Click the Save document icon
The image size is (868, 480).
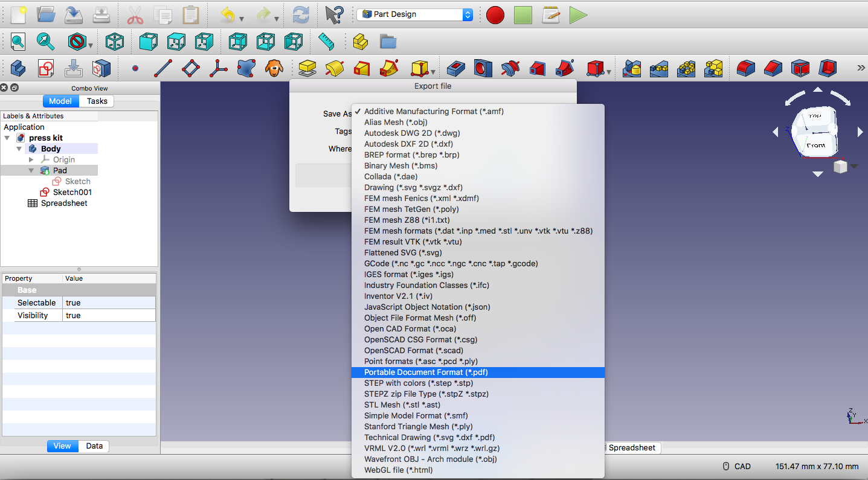(x=74, y=14)
